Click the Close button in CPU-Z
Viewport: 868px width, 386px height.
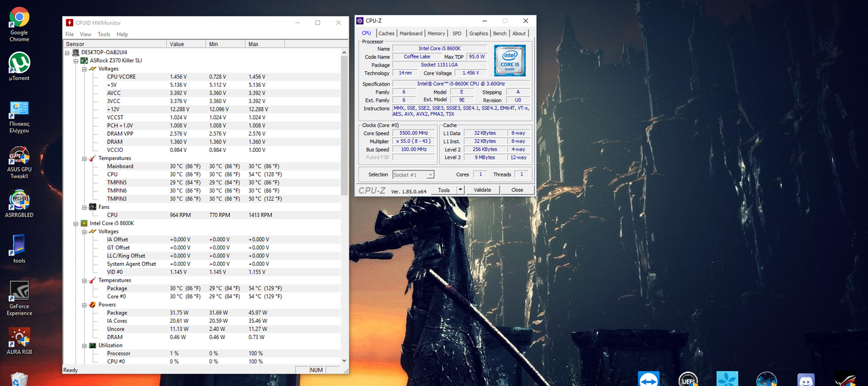(x=517, y=190)
